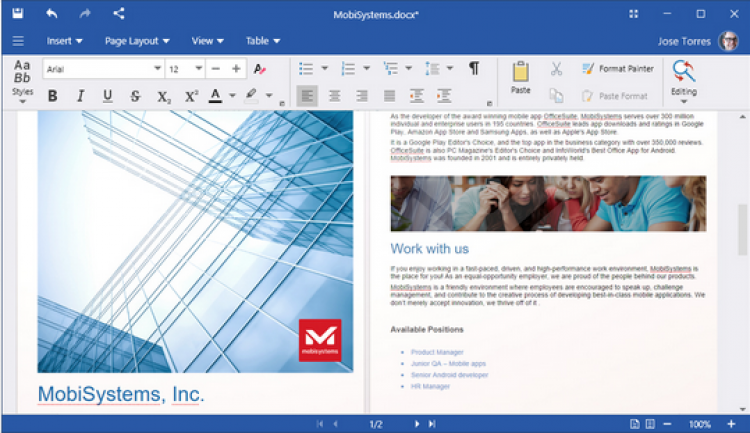This screenshot has width=750, height=433.
Task: Justify the text
Action: point(389,96)
